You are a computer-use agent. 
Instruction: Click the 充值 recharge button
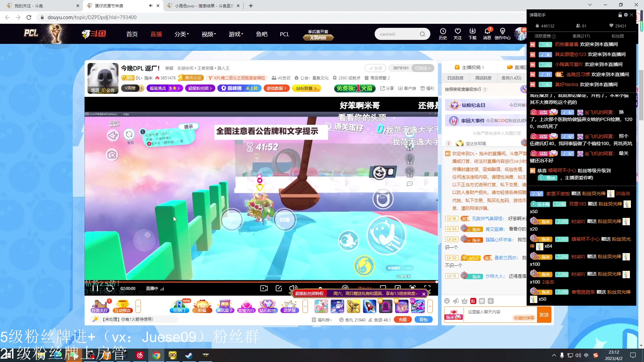tap(403, 320)
